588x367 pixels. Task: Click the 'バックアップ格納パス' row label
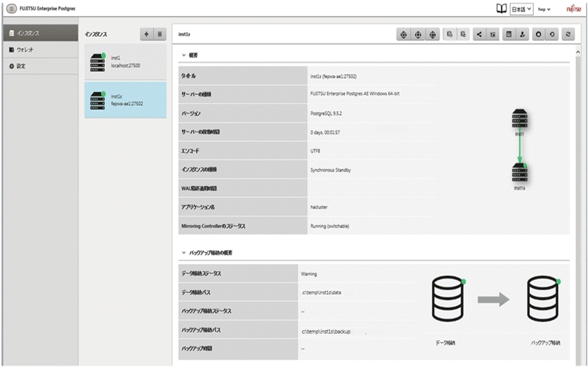(x=201, y=330)
